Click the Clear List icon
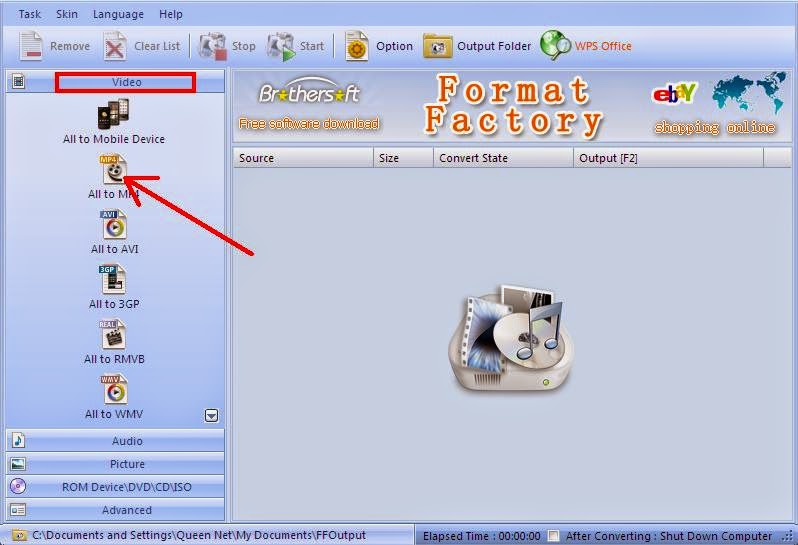Screen dimensions: 798x545 pyautogui.click(x=115, y=46)
